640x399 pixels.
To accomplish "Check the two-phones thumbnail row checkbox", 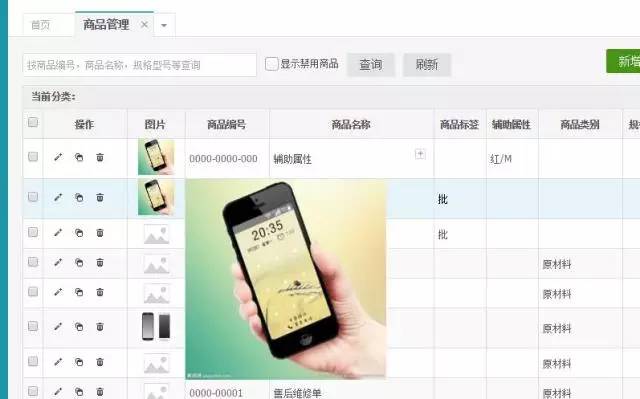I will point(33,326).
